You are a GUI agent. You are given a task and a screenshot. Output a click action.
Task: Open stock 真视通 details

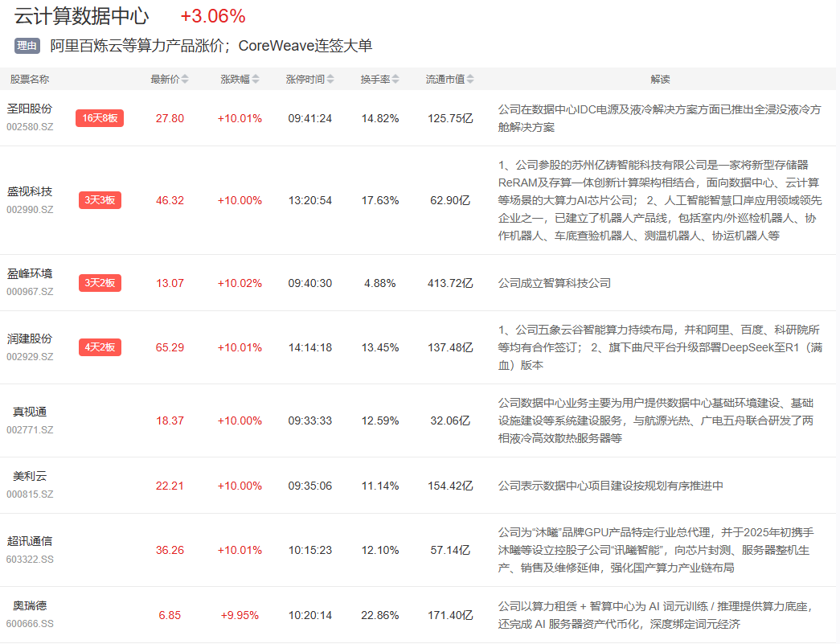click(30, 412)
